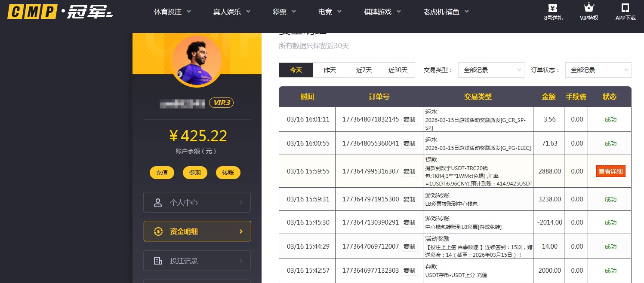Select the 个人中心 person icon in sidebar
This screenshot has width=644, height=283.
point(158,202)
